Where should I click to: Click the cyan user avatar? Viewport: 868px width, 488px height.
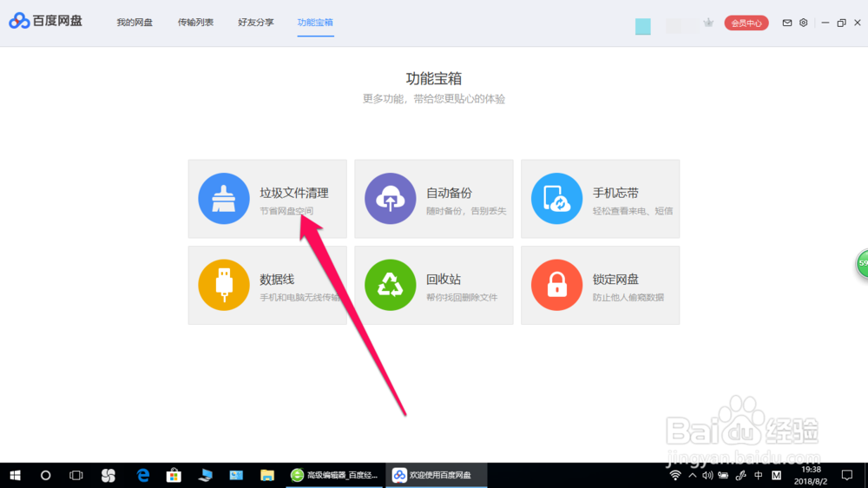point(642,26)
